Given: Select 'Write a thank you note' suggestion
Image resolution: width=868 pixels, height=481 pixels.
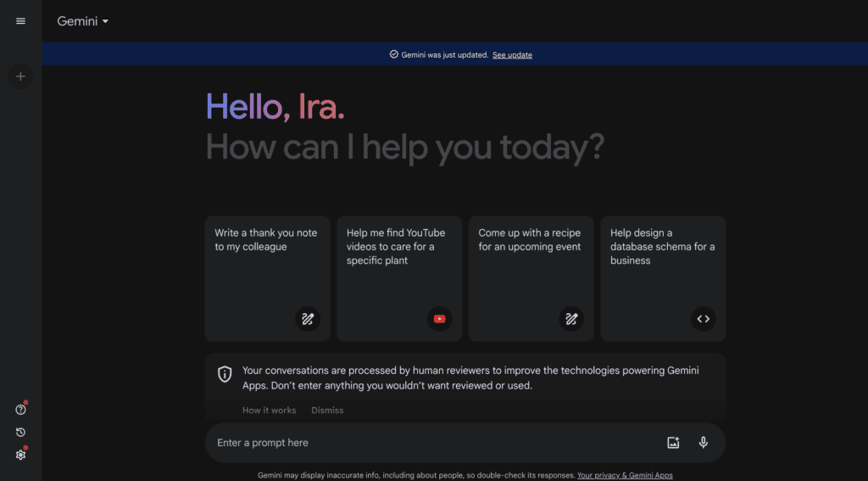Looking at the screenshot, I should [x=266, y=254].
